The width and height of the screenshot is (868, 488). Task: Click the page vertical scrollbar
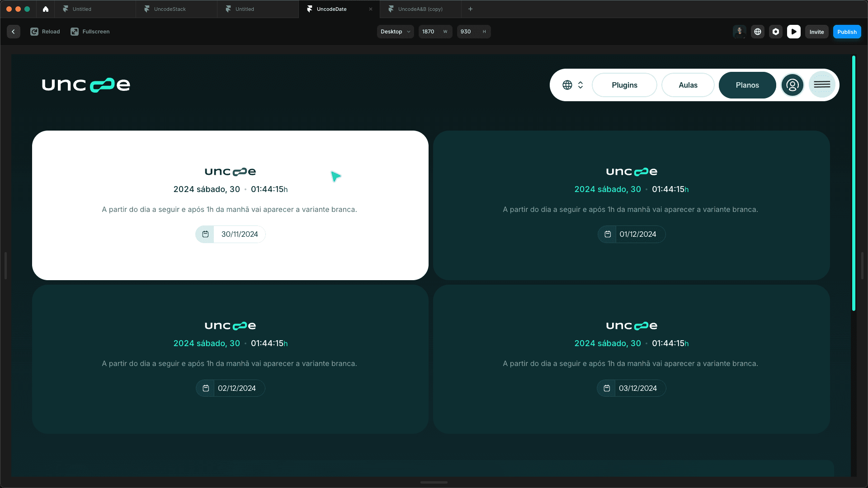click(854, 183)
